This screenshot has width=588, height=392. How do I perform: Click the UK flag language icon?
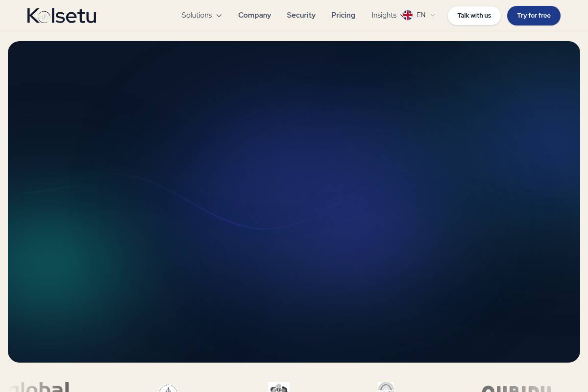[408, 15]
